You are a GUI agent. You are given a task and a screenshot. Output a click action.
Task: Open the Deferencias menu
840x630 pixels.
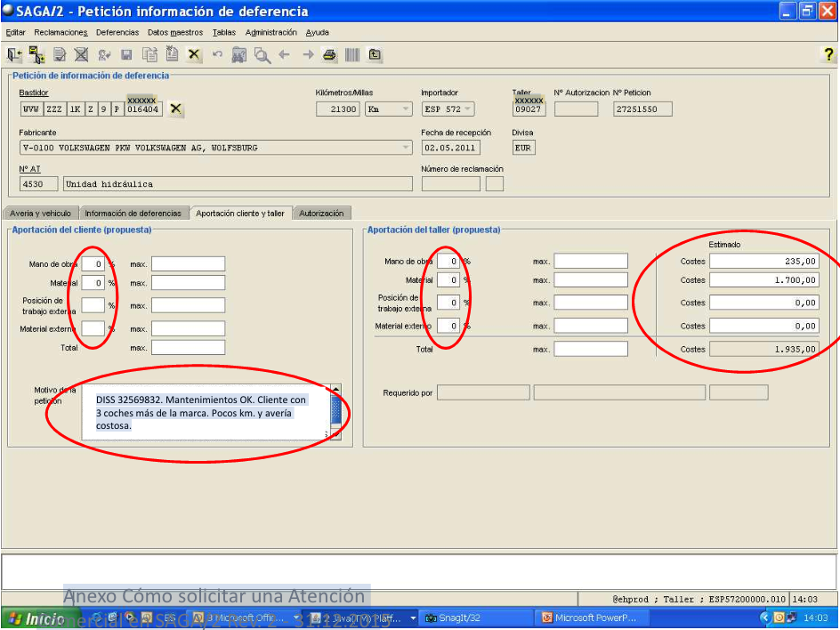click(x=117, y=33)
